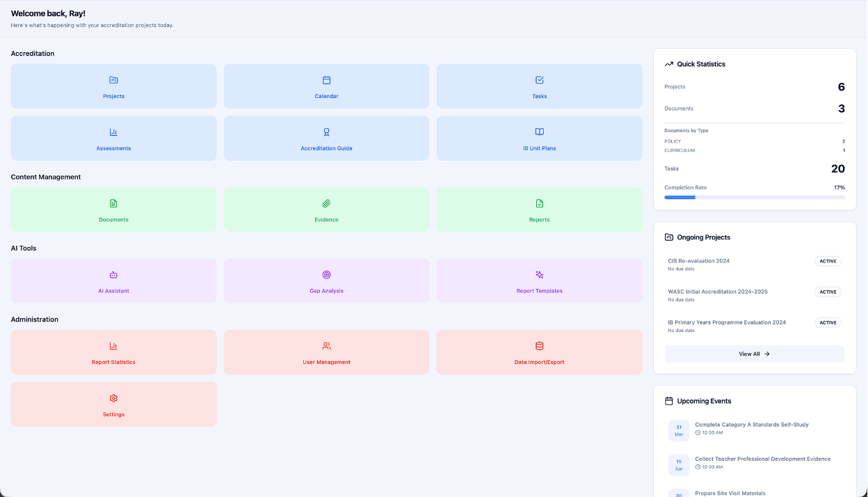
Task: Open the Assessments tile
Action: 113,139
